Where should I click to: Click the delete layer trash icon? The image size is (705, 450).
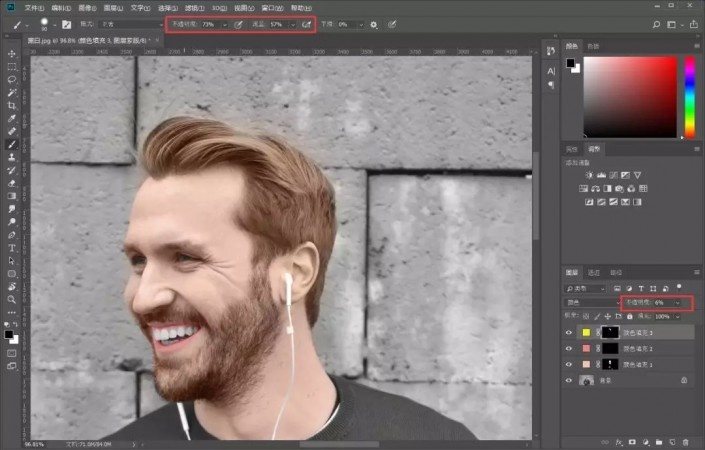coord(684,440)
